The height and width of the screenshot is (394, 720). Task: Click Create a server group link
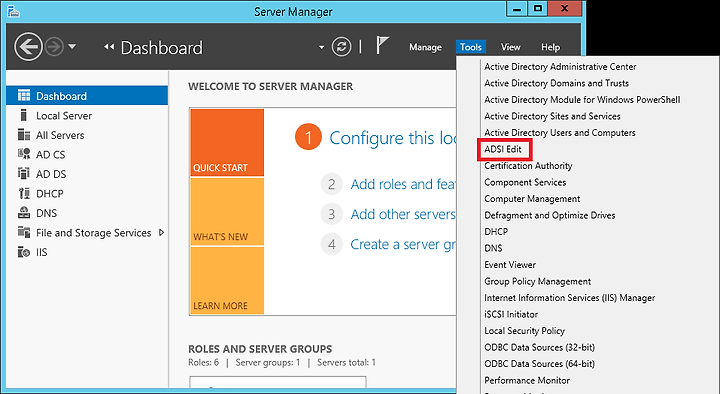point(403,244)
